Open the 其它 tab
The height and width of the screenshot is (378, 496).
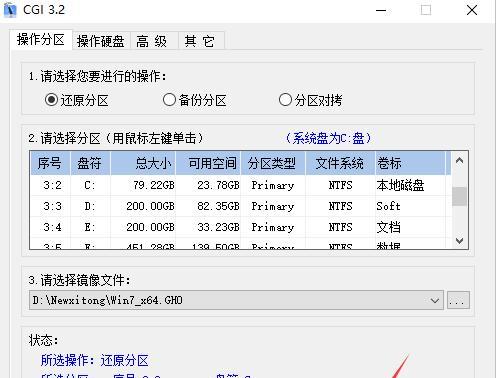tap(199, 41)
